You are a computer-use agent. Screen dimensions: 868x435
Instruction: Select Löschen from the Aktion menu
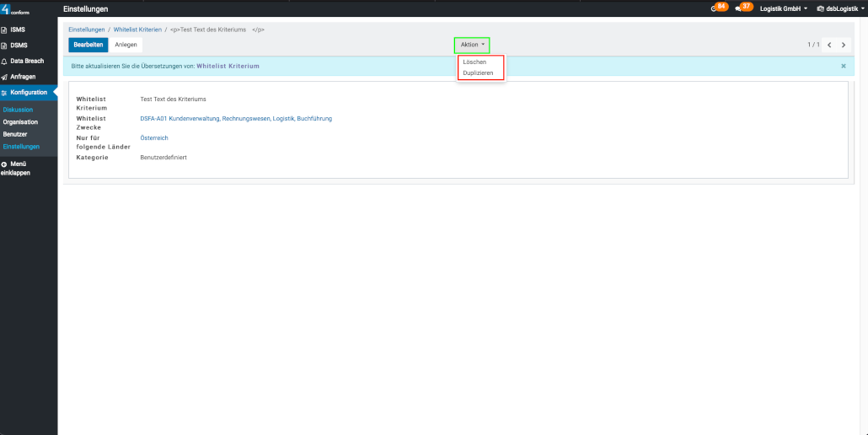tap(474, 62)
